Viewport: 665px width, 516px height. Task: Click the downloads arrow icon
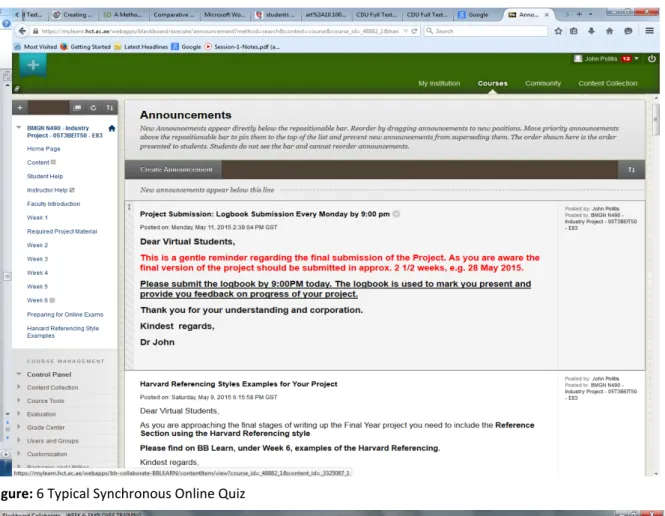591,31
